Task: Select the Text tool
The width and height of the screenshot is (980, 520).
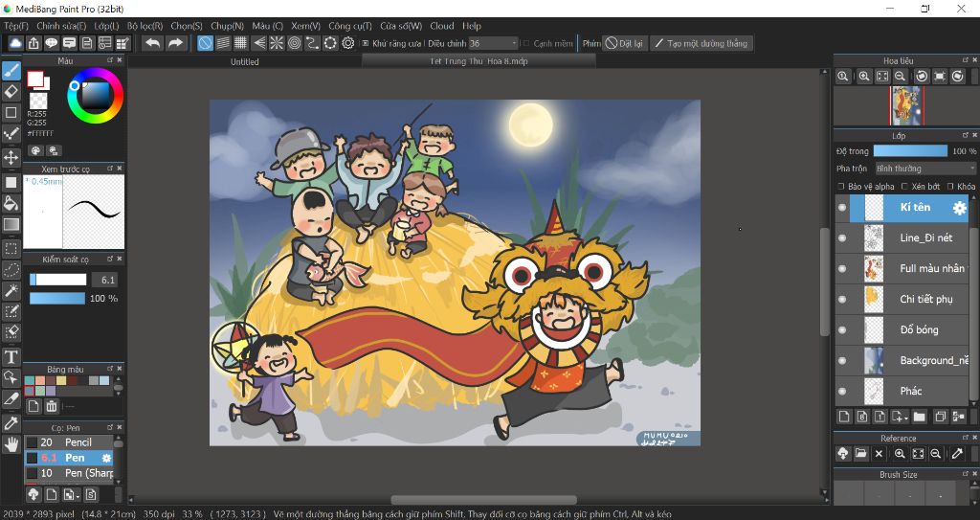Action: pos(11,357)
